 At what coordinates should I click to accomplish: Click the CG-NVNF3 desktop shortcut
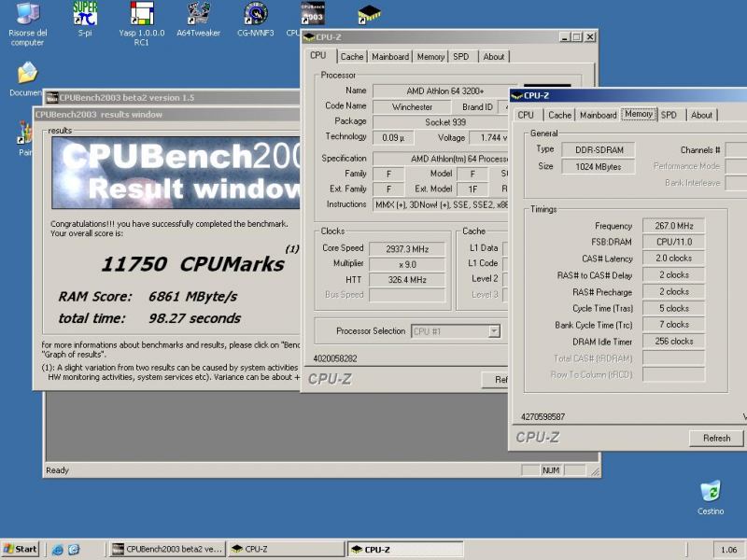coord(255,19)
